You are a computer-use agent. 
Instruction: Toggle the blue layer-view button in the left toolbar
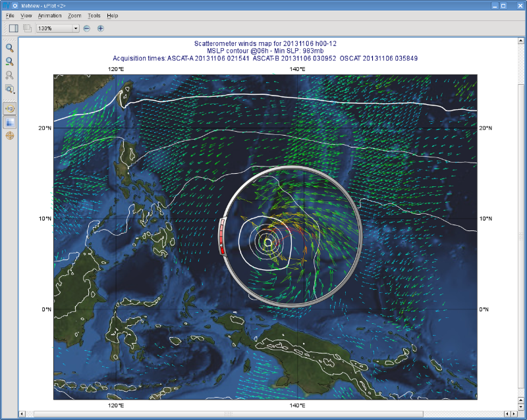click(10, 122)
